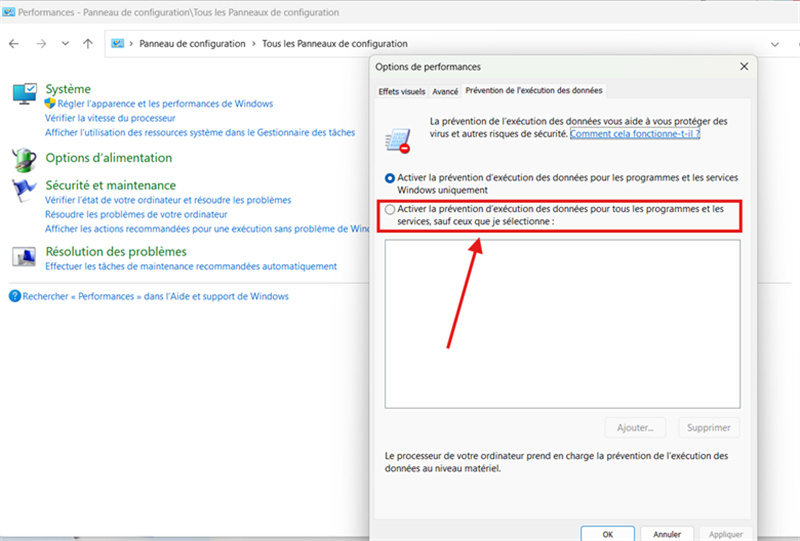Select DEP for Windows programs only radio
800x541 pixels.
tap(390, 178)
